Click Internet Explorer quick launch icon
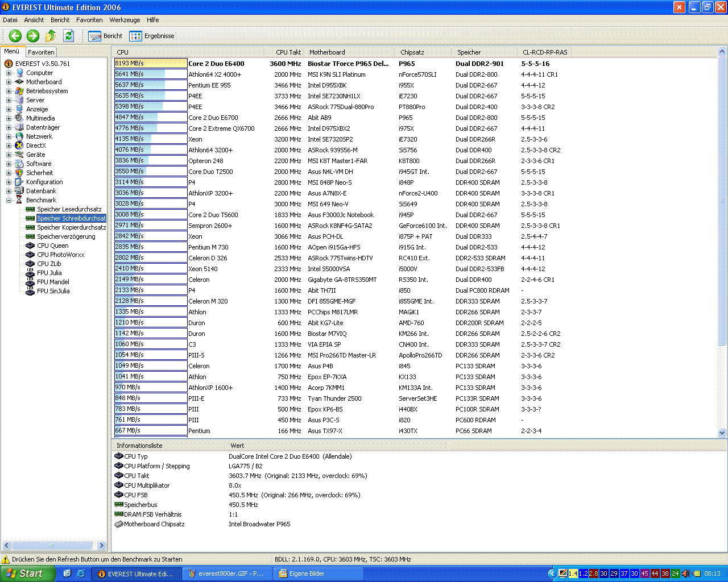The height and width of the screenshot is (582, 728). click(80, 573)
